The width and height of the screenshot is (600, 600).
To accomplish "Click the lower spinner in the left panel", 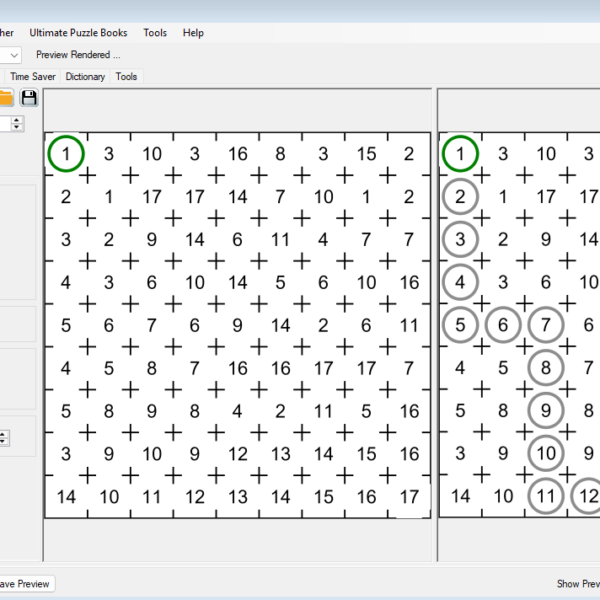I will [3, 438].
